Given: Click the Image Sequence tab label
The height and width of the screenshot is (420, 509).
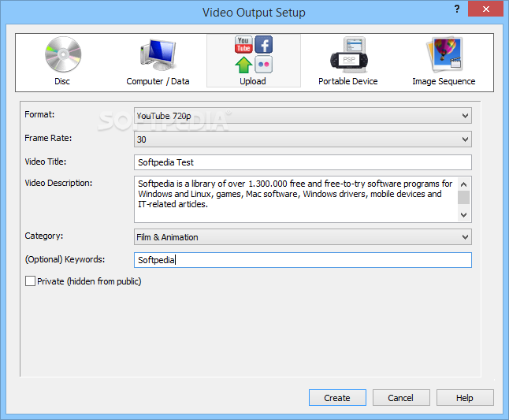Looking at the screenshot, I should pyautogui.click(x=444, y=81).
